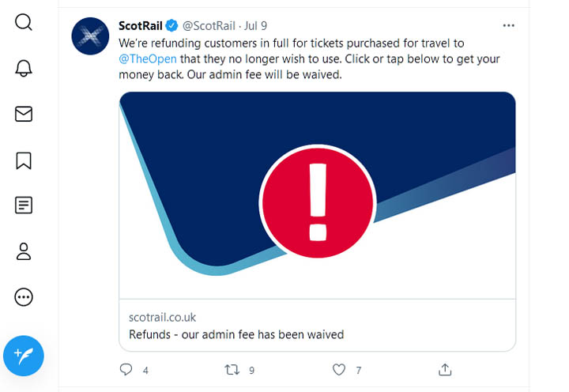The width and height of the screenshot is (569, 392).
Task: Click the ScotRail display name
Action: pyautogui.click(x=141, y=26)
